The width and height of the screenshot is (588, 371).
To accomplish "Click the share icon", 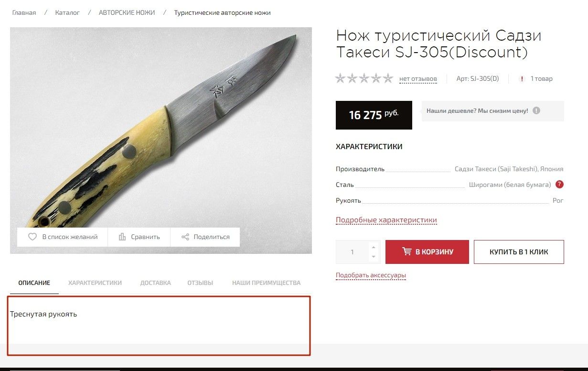I will pyautogui.click(x=185, y=237).
